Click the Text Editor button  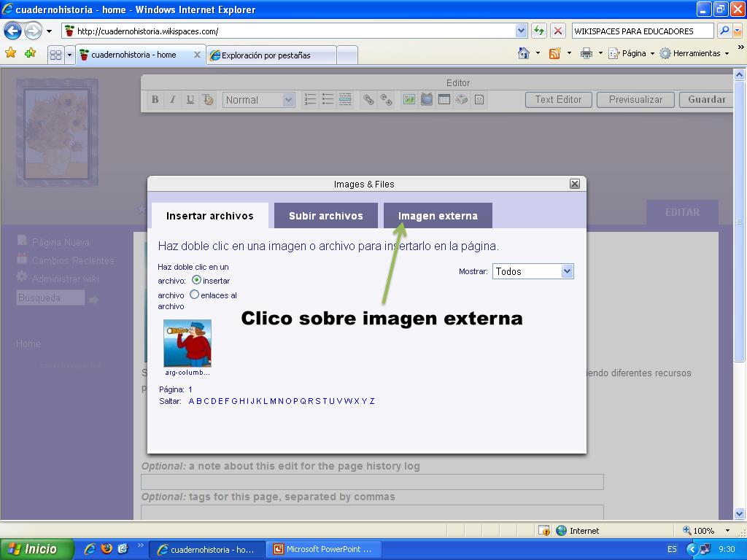558,99
